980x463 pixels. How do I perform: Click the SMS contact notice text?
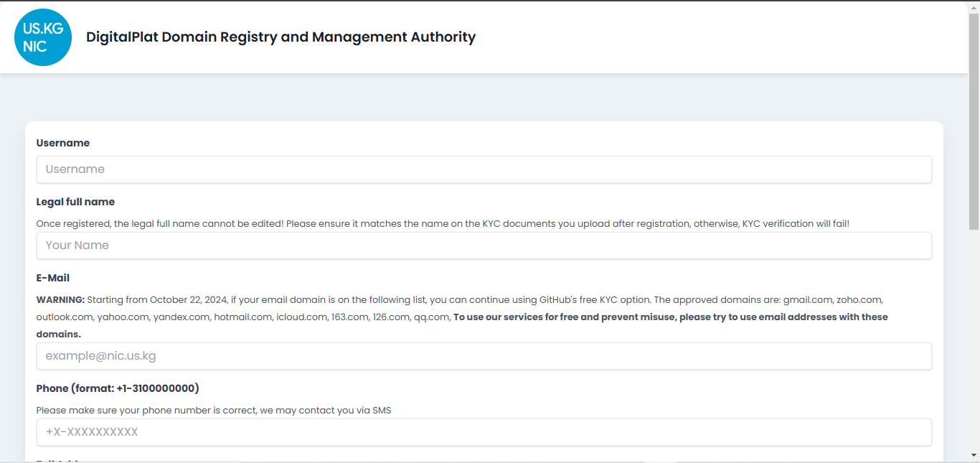pos(214,411)
